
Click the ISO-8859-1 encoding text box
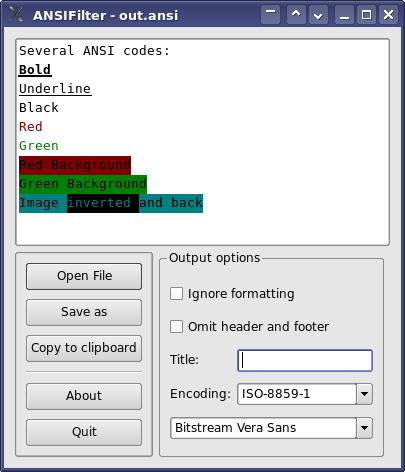[297, 394]
